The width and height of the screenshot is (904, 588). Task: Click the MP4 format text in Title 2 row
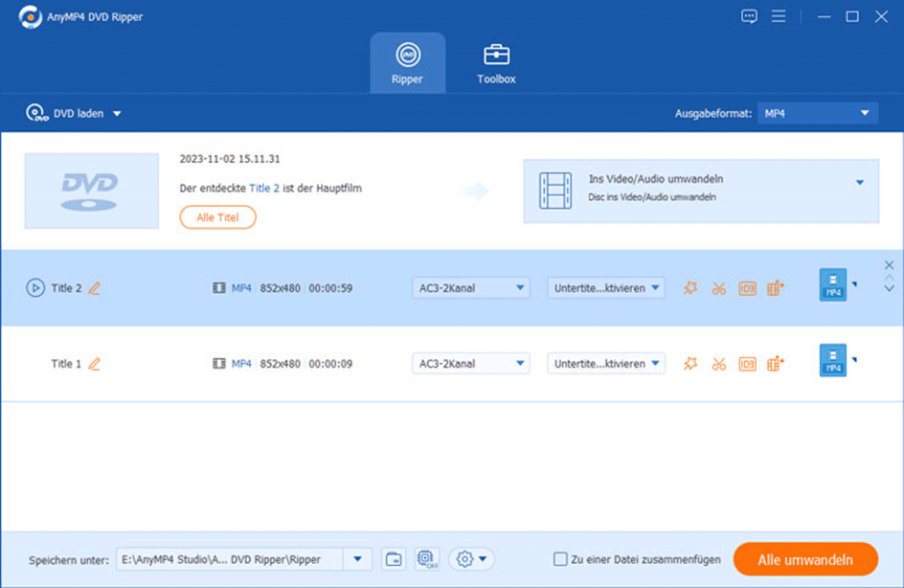[241, 288]
